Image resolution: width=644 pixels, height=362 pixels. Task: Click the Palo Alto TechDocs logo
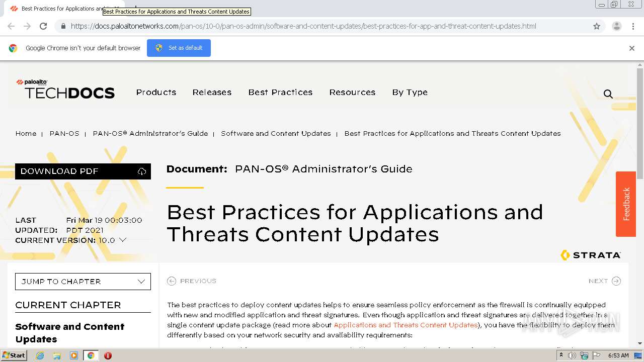65,88
